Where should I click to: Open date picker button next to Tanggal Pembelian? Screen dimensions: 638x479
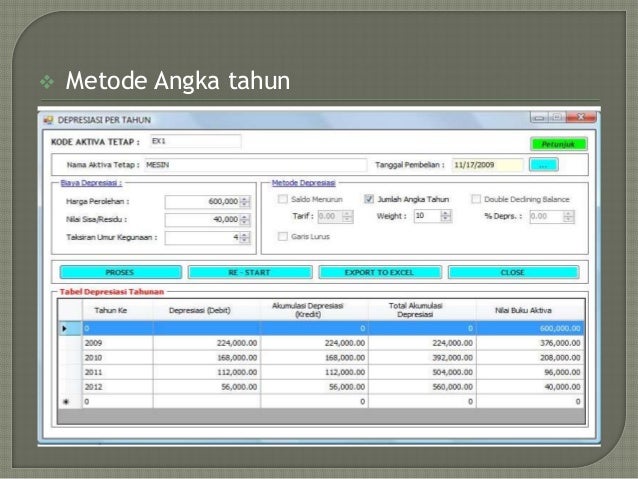(x=543, y=165)
